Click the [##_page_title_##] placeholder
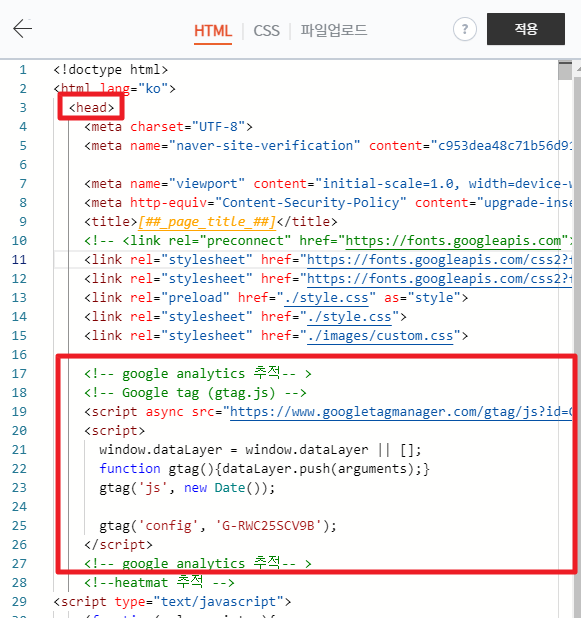The height and width of the screenshot is (618, 581). [207, 222]
